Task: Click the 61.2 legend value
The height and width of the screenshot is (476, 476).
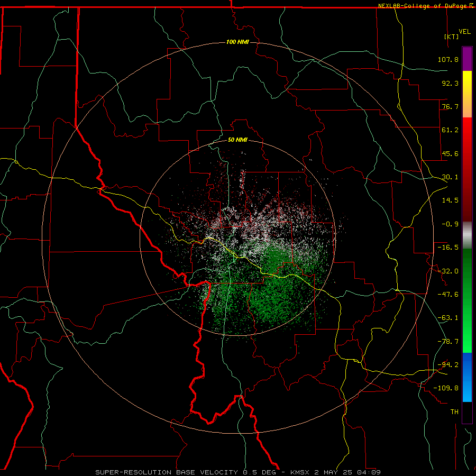Action: (450, 130)
